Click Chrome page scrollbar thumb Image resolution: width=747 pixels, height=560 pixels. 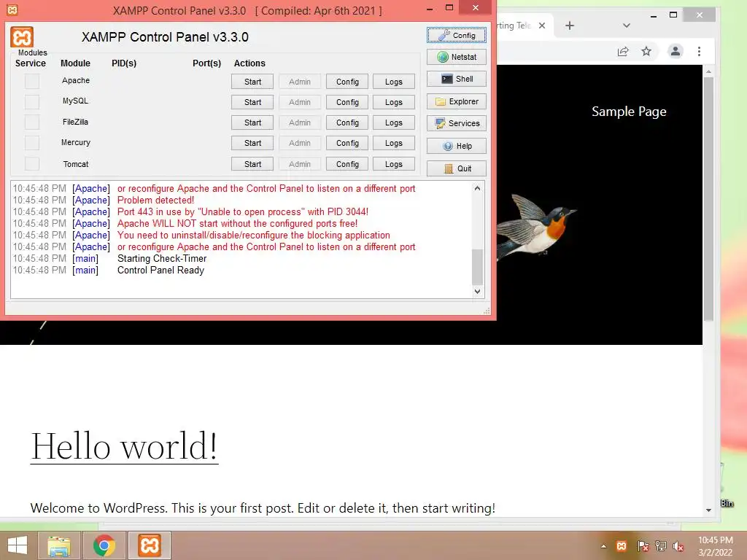coord(708,199)
